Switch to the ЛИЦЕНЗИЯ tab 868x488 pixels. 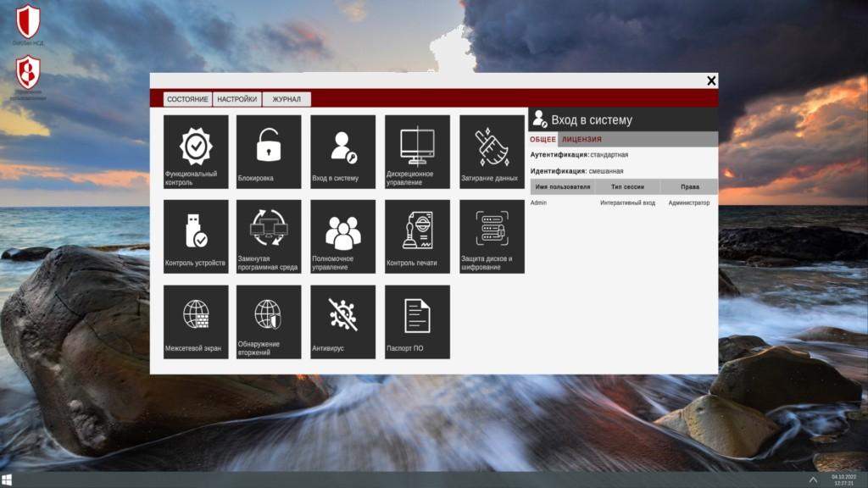click(581, 139)
